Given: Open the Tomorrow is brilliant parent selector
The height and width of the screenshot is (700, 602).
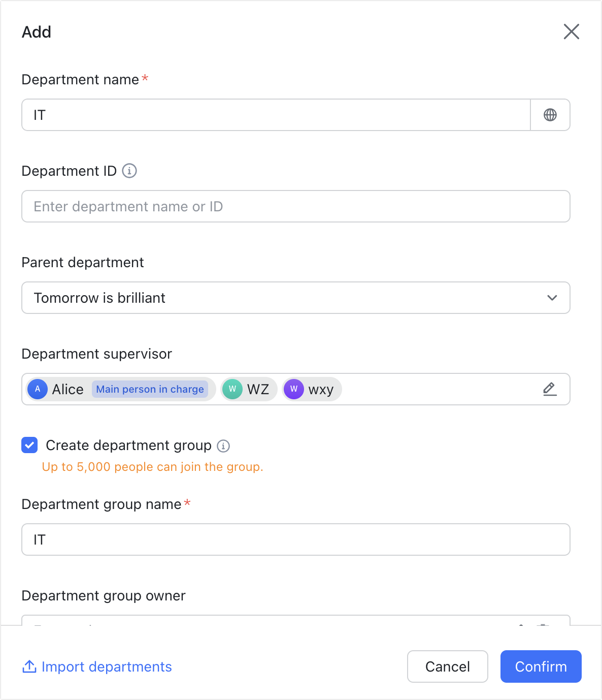Looking at the screenshot, I should point(296,298).
